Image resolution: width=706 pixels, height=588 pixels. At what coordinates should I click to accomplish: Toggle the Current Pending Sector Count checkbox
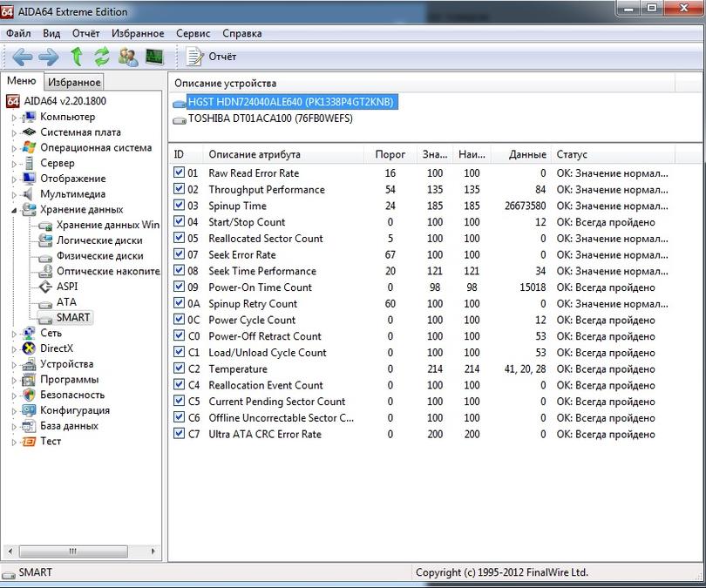pos(180,401)
